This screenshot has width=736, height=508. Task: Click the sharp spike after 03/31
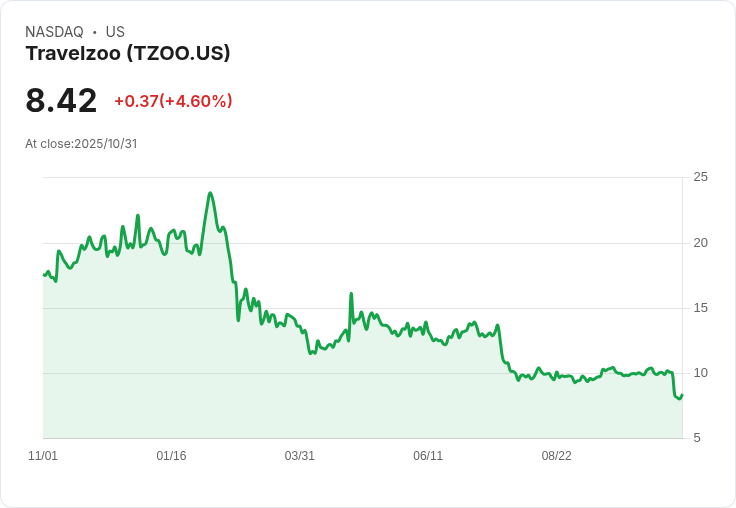[x=351, y=294]
